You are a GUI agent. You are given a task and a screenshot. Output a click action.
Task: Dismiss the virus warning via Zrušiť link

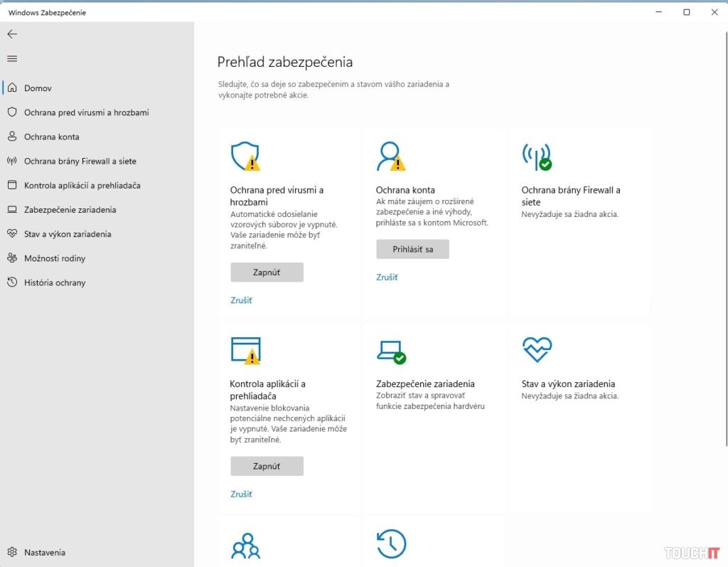click(x=240, y=300)
